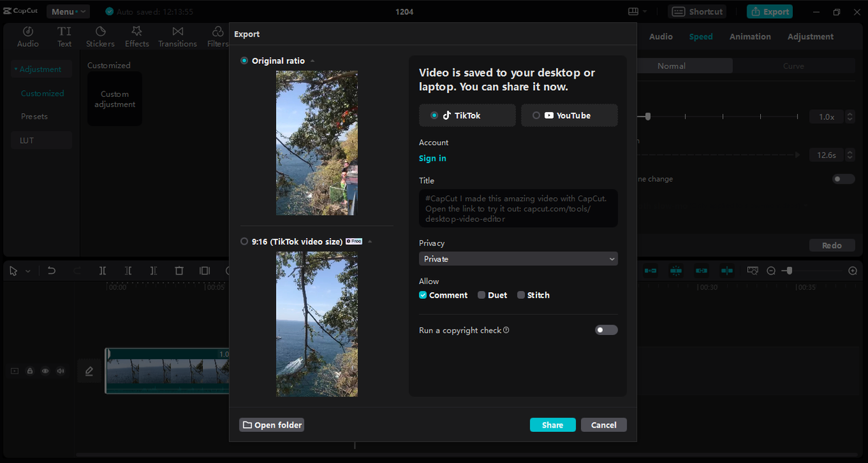Switch to the Adjustment tab in right panel

[x=810, y=37]
